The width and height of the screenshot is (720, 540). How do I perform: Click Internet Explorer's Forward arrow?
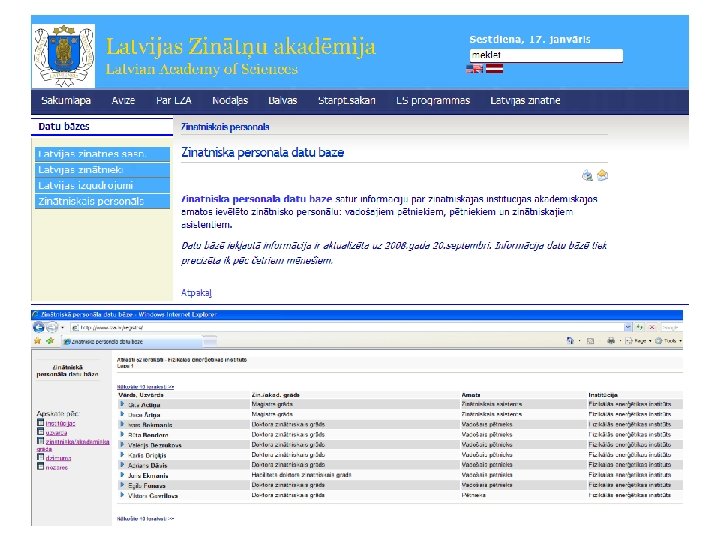pos(52,327)
